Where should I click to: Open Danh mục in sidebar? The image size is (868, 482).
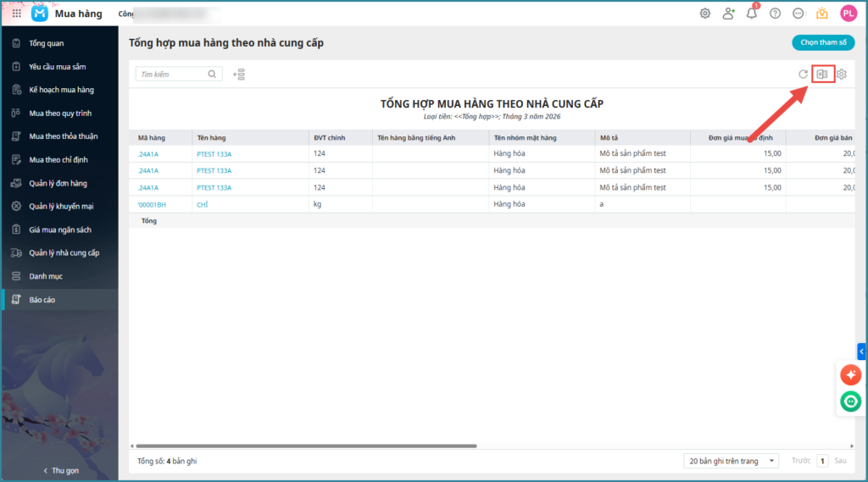60,276
